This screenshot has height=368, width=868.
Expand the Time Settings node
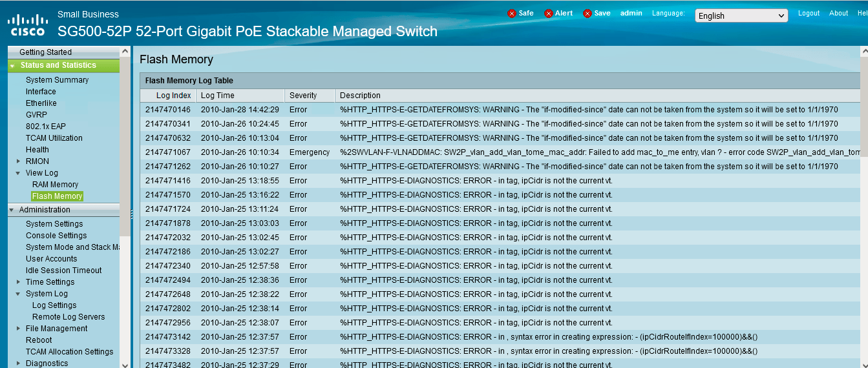point(18,282)
